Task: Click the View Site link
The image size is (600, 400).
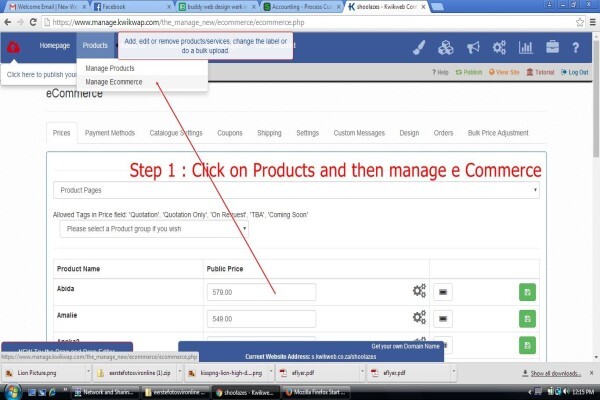Action: pyautogui.click(x=504, y=72)
